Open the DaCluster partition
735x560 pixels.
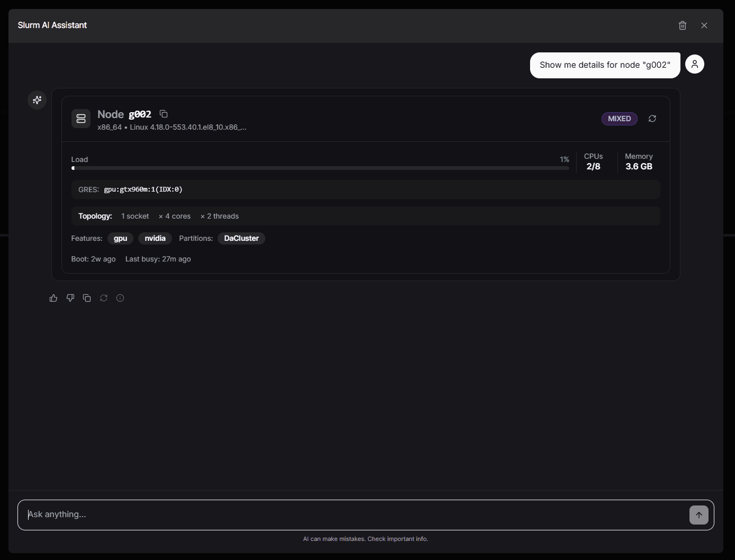click(x=241, y=238)
